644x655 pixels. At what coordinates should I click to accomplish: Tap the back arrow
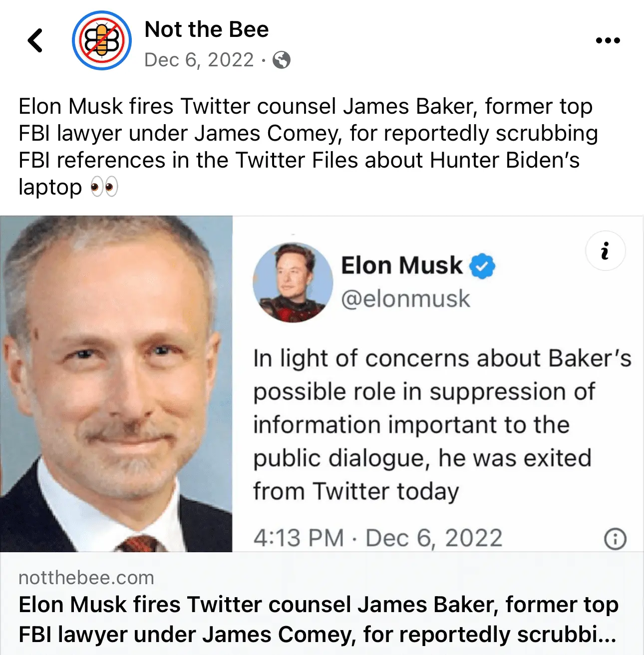tap(35, 40)
